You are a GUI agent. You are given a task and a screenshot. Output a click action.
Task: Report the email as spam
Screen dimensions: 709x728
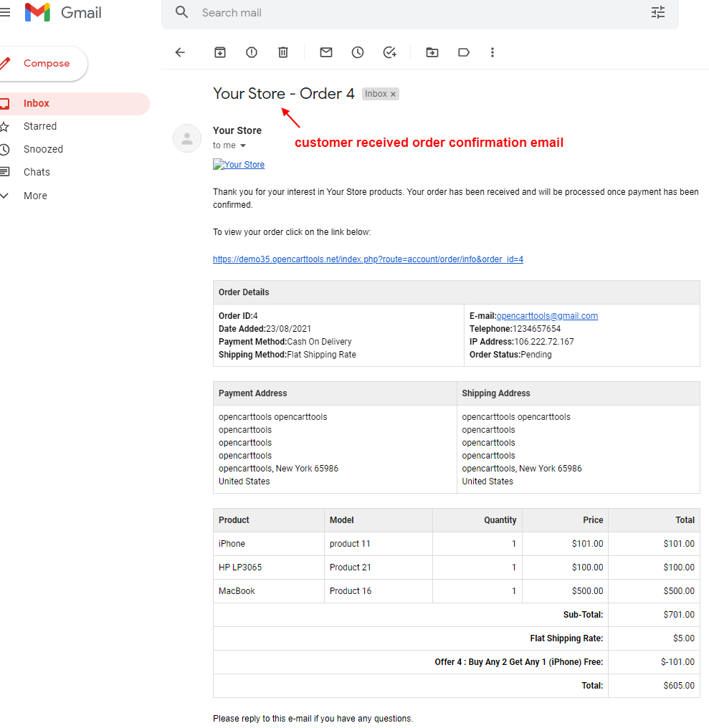(x=251, y=52)
